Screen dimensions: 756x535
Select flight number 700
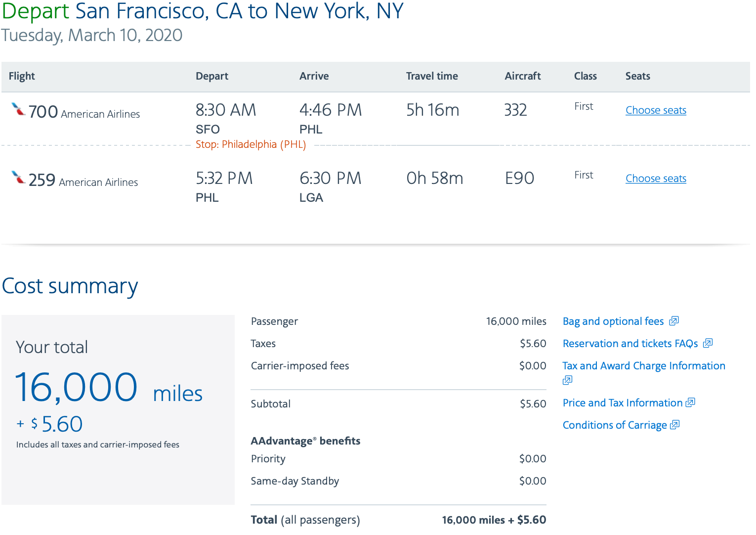(43, 112)
